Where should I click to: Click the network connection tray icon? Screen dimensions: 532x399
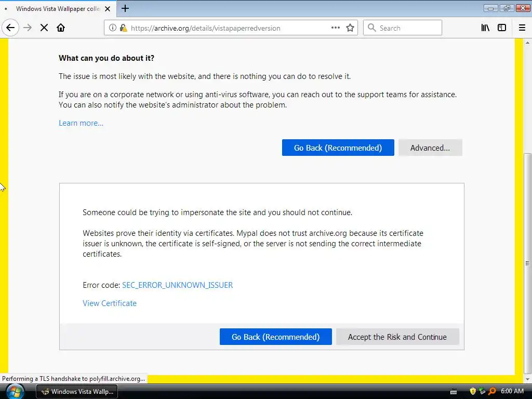[x=482, y=391]
